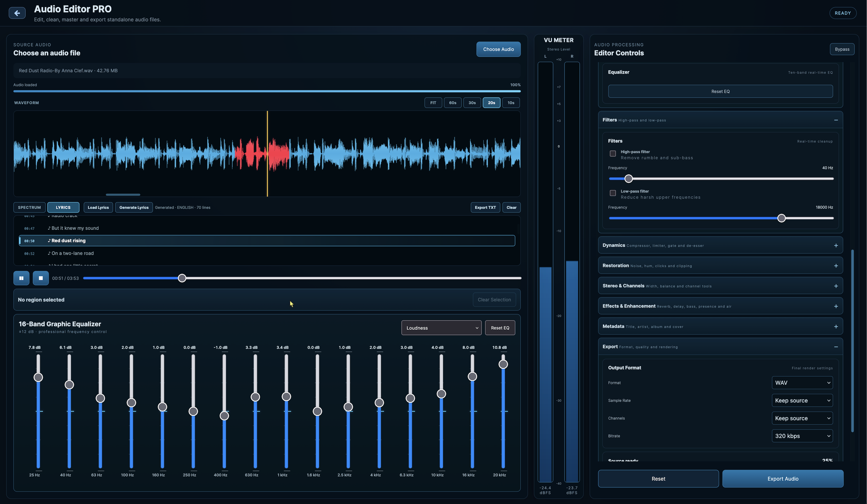The image size is (867, 504).
Task: Click the Choose Audio button
Action: point(498,49)
